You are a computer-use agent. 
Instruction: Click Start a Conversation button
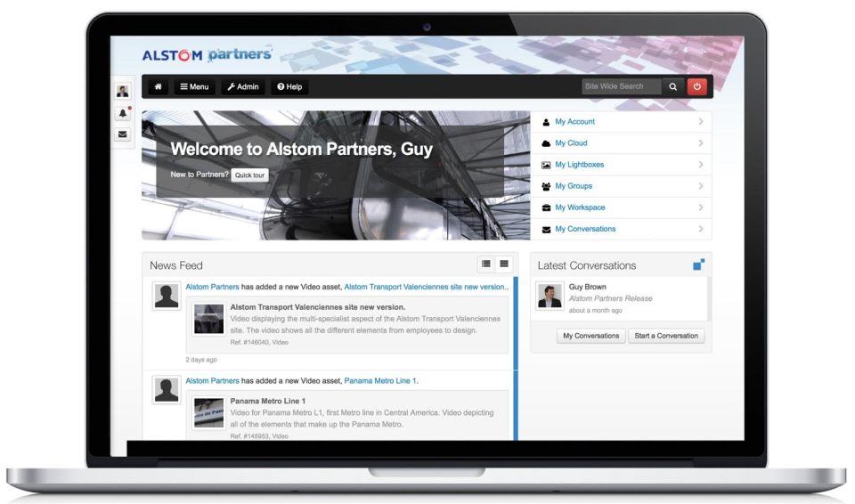666,336
